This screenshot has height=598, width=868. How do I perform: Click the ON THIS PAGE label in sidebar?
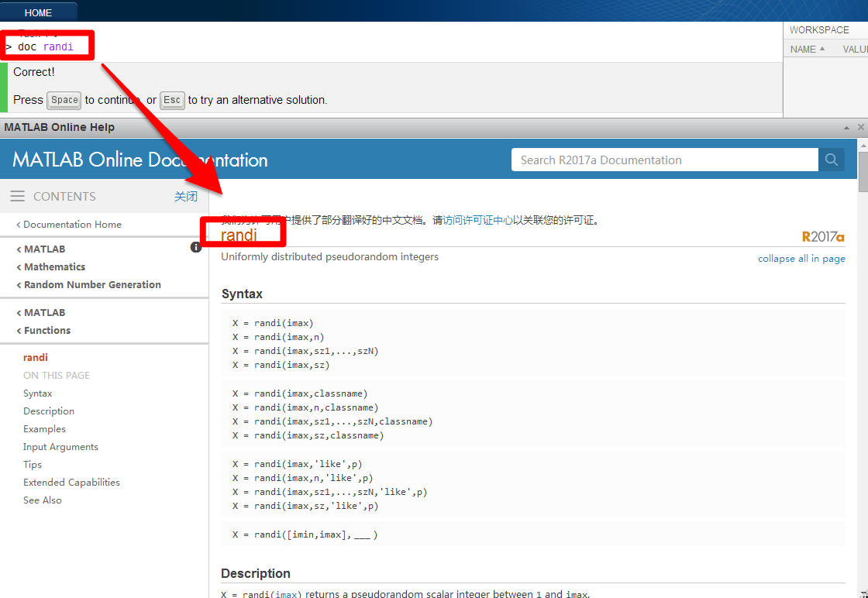pos(57,375)
